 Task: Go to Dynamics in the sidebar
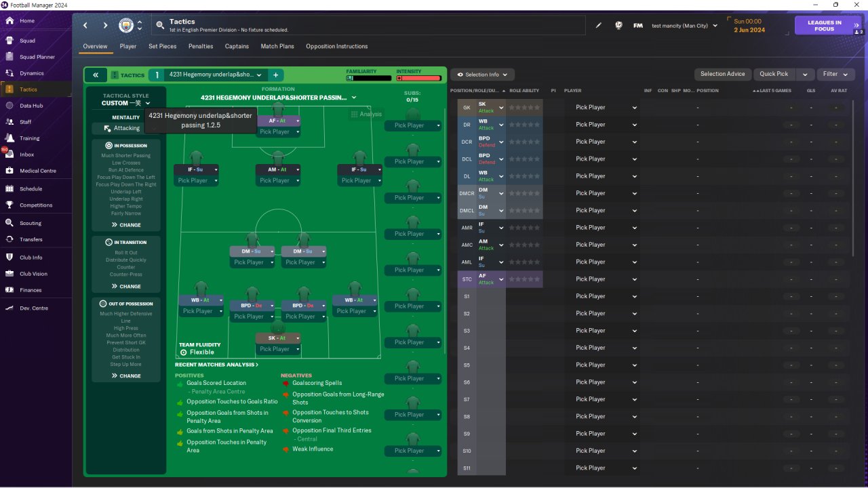point(31,73)
